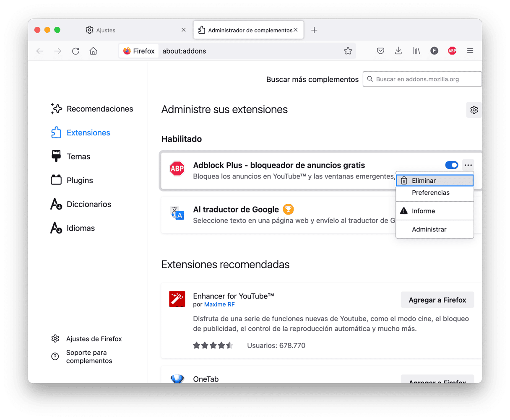Close the Administrador de complementos tab
The image size is (510, 420).
[296, 30]
